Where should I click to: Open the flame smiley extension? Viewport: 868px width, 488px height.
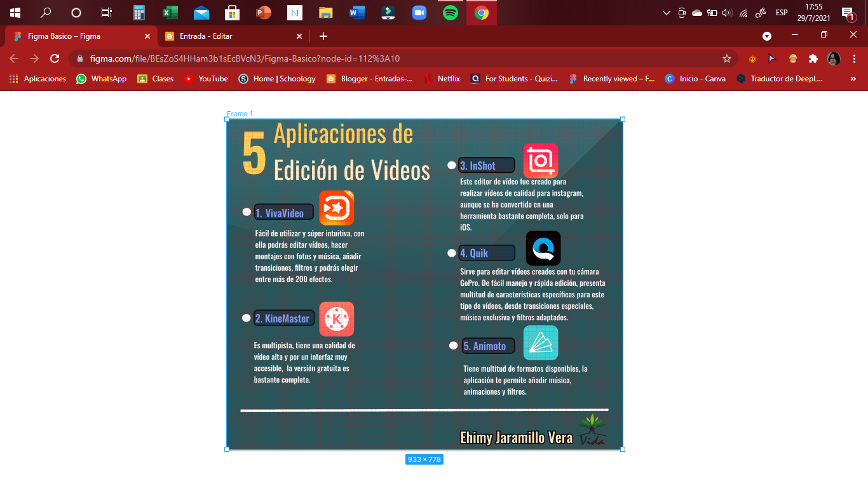pos(752,58)
